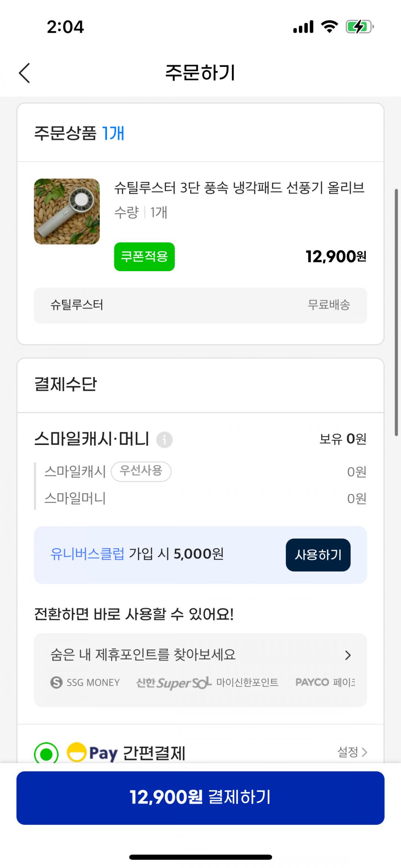Tap the battery status icon

point(359,27)
